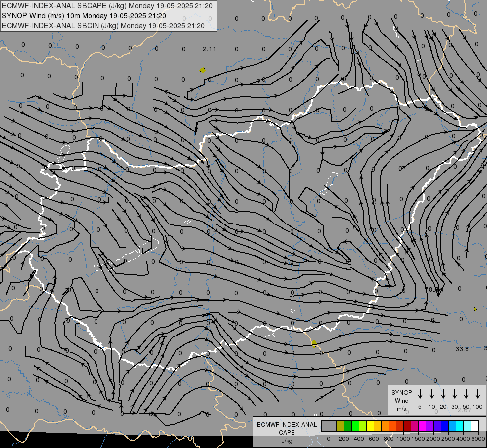This screenshot has height=448, width=487.
Task: Select the yellow-green CAPE legend swatch
Action: point(363,426)
